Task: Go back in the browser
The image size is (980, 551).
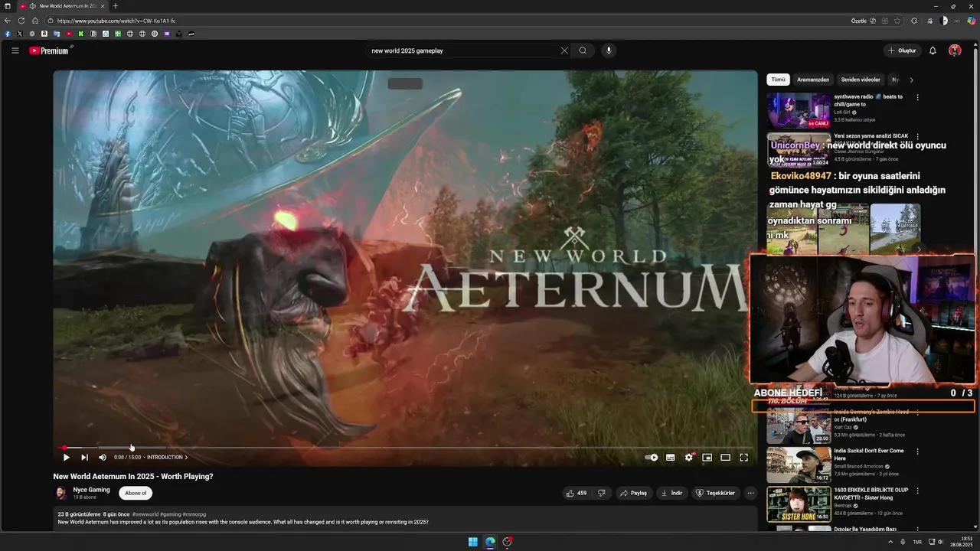Action: tap(8, 21)
